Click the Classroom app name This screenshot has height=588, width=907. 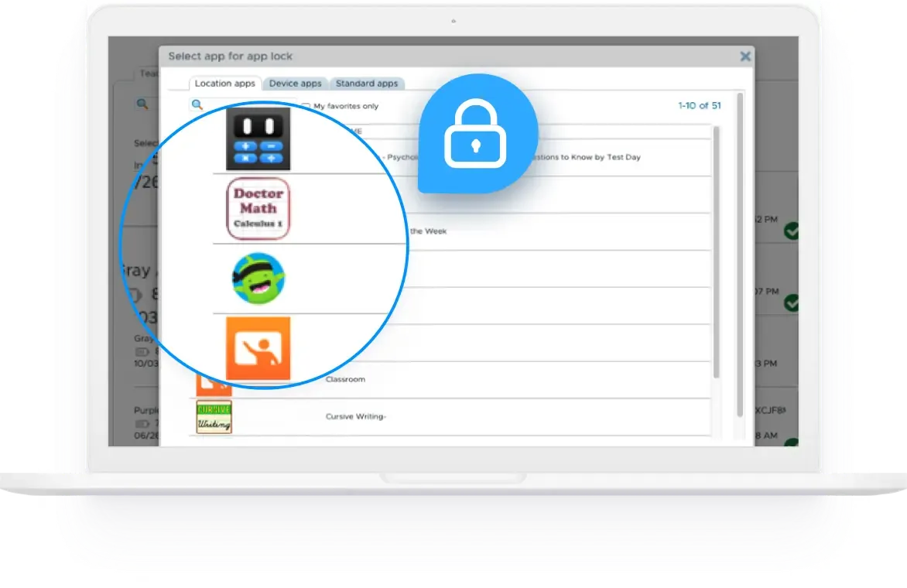point(345,379)
